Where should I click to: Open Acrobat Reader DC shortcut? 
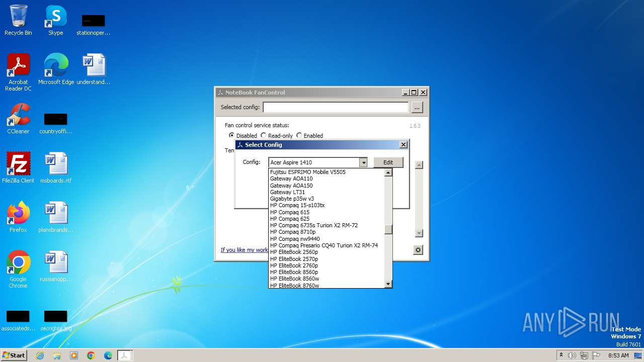click(18, 72)
